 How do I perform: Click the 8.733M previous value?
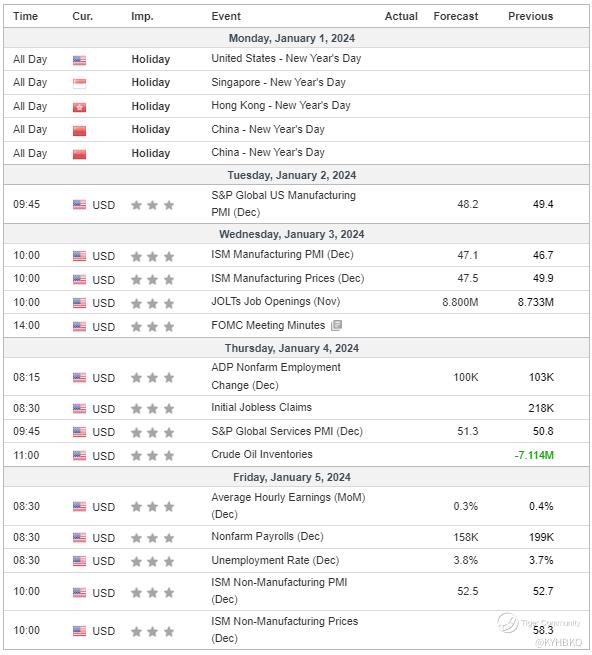click(536, 302)
